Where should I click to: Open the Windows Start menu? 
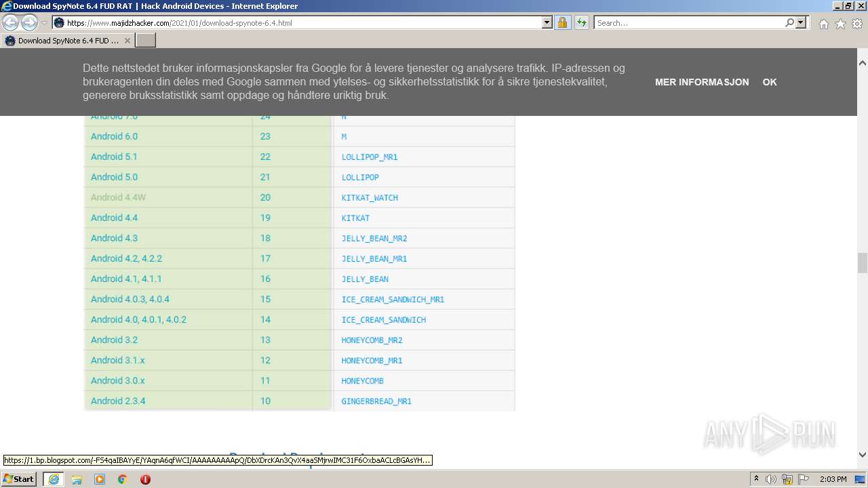(19, 479)
